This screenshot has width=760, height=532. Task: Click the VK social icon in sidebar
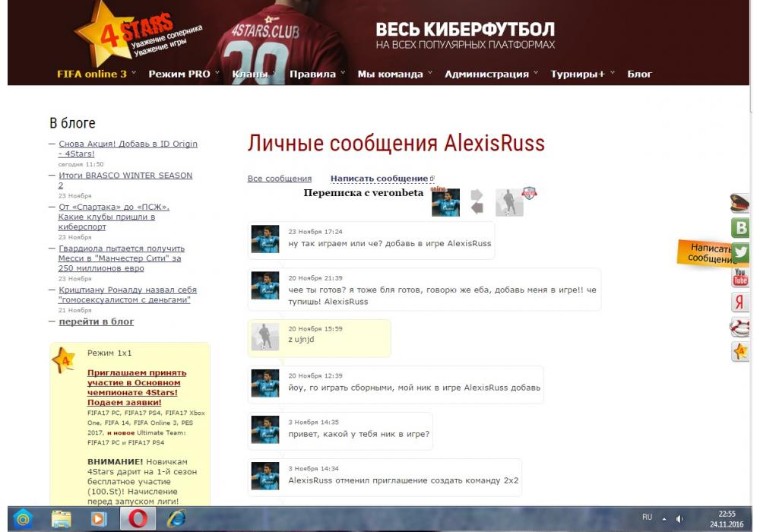point(740,227)
